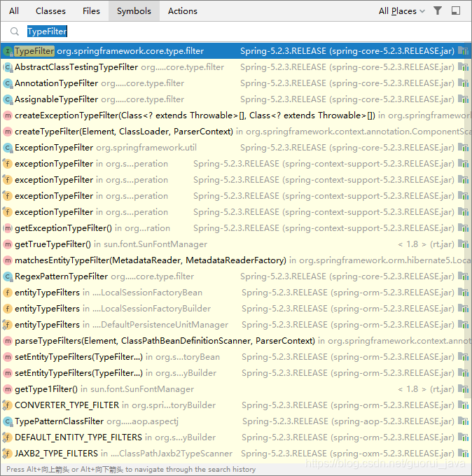This screenshot has height=476, width=472.
Task: Select TypePatternClassFilter result
Action: pos(236,421)
